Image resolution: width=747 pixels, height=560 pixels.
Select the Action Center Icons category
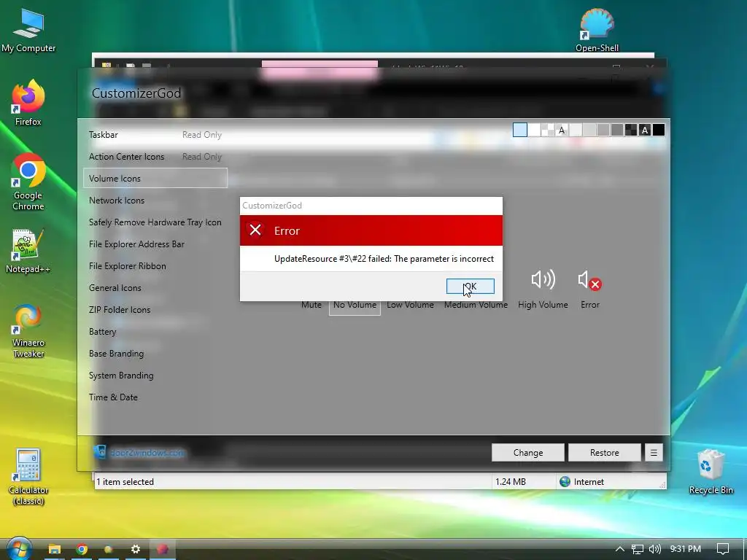pos(155,157)
